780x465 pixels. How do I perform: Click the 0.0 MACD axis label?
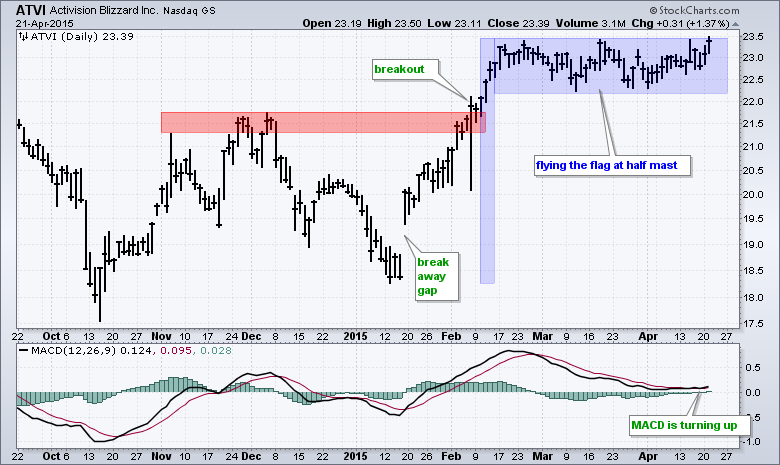(x=754, y=393)
